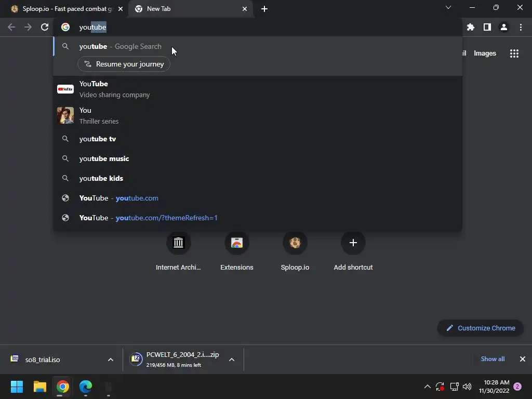
Task: Switch to the Sploop.io tab
Action: (x=63, y=9)
